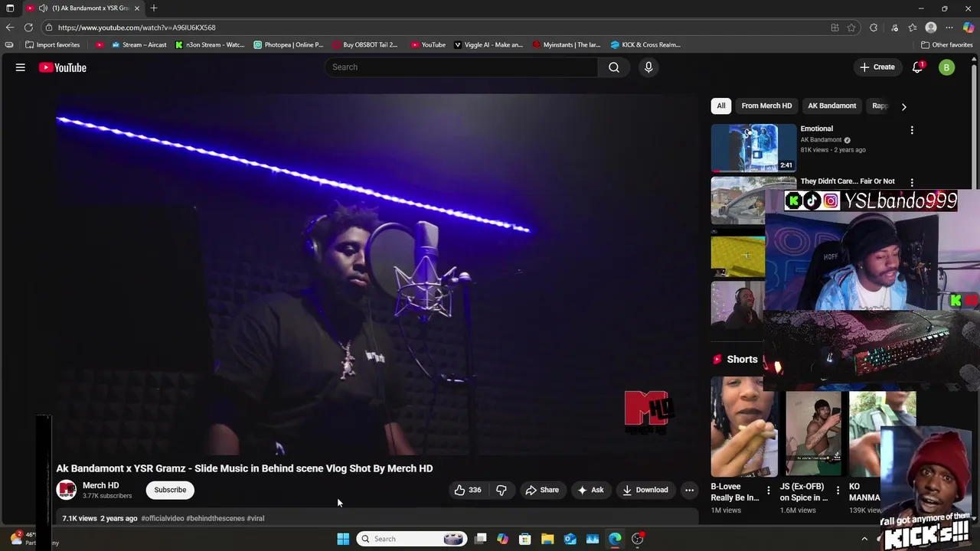
Task: Open the Windows Start menu
Action: [x=343, y=539]
